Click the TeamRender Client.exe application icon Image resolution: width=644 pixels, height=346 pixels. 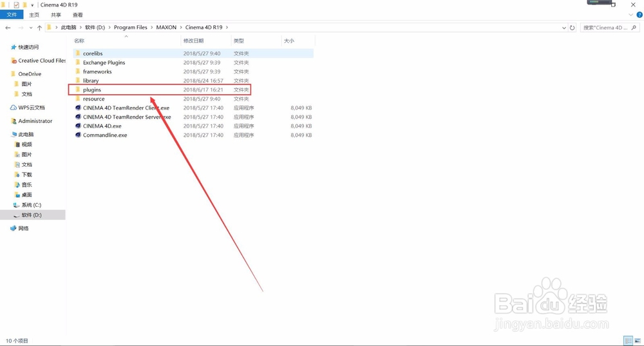(x=78, y=108)
